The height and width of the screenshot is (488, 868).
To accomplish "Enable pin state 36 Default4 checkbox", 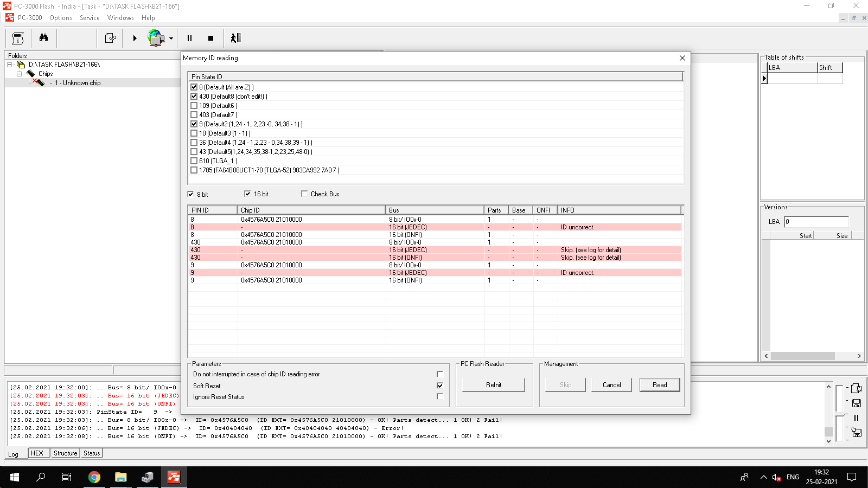I will (194, 142).
